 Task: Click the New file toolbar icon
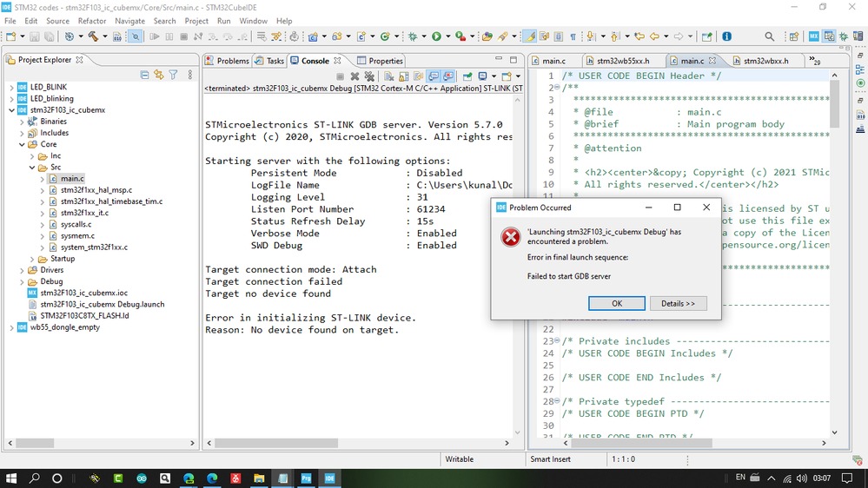[10, 36]
